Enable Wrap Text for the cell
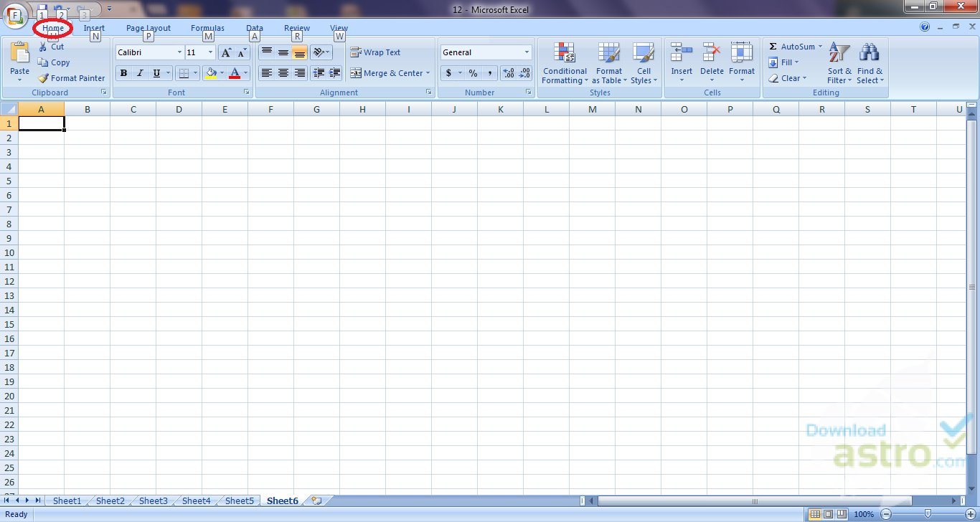980x522 pixels. tap(375, 52)
